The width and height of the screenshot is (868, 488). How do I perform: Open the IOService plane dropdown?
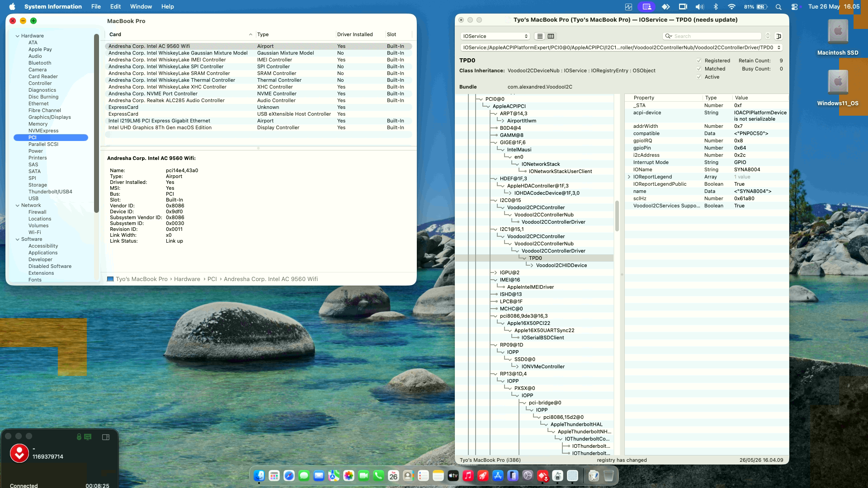click(x=495, y=36)
